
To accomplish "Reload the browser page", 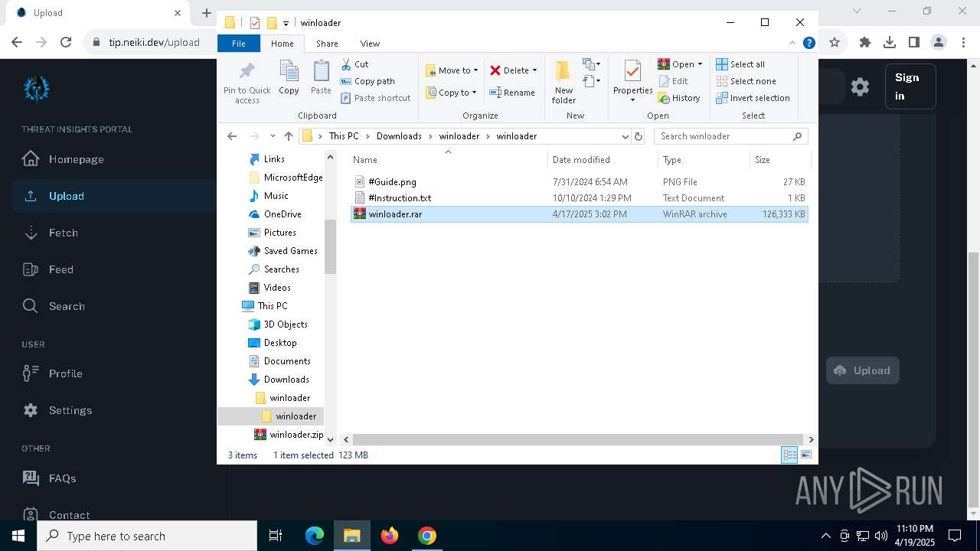I will [x=66, y=42].
